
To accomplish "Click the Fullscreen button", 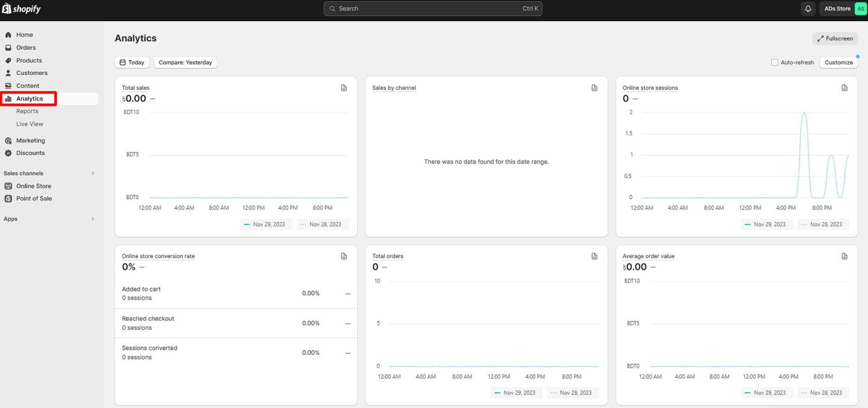I will [835, 38].
